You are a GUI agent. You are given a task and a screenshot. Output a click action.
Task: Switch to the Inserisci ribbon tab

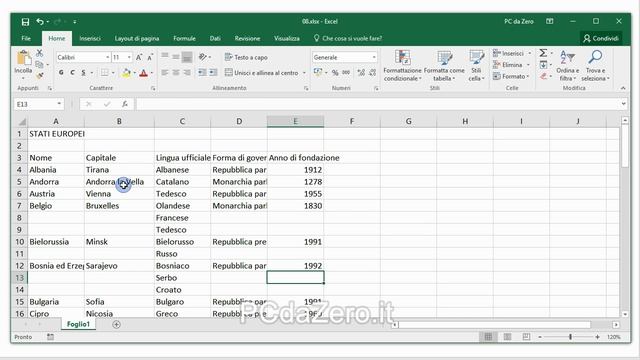(90, 38)
